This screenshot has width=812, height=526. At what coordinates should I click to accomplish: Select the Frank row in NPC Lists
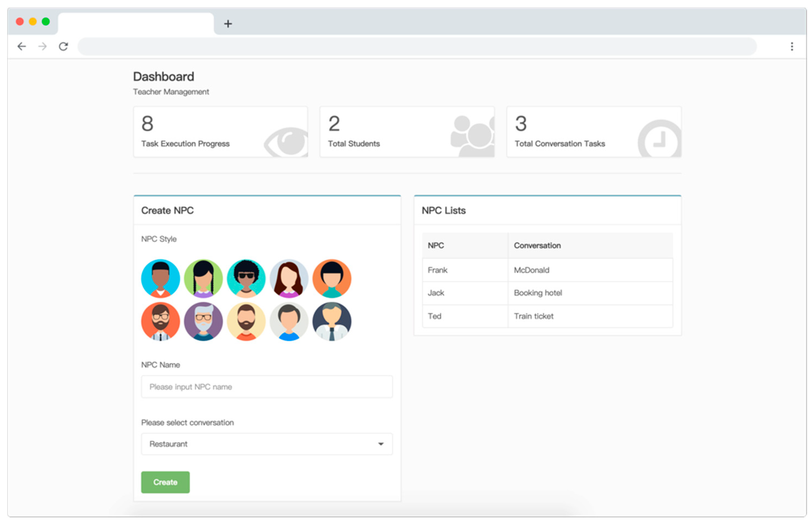(438, 270)
